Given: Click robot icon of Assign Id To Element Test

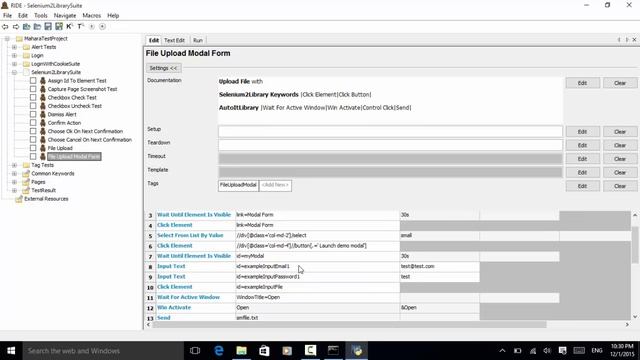Looking at the screenshot, I should [x=43, y=81].
